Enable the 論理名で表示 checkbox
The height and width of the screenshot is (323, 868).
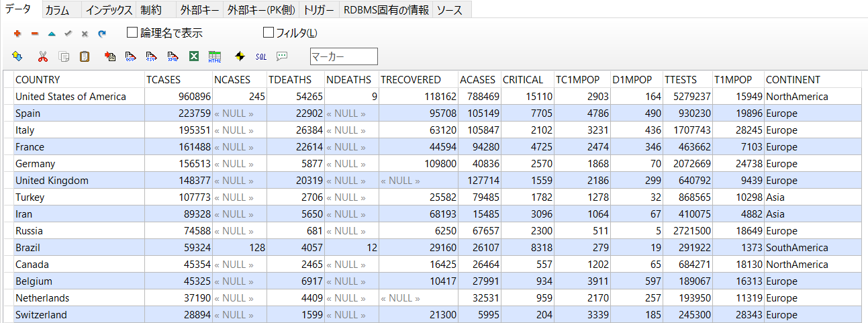(x=132, y=32)
